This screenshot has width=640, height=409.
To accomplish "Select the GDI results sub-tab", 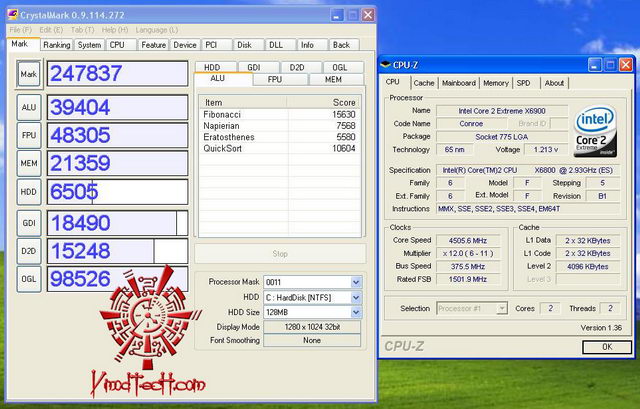I will tap(258, 67).
